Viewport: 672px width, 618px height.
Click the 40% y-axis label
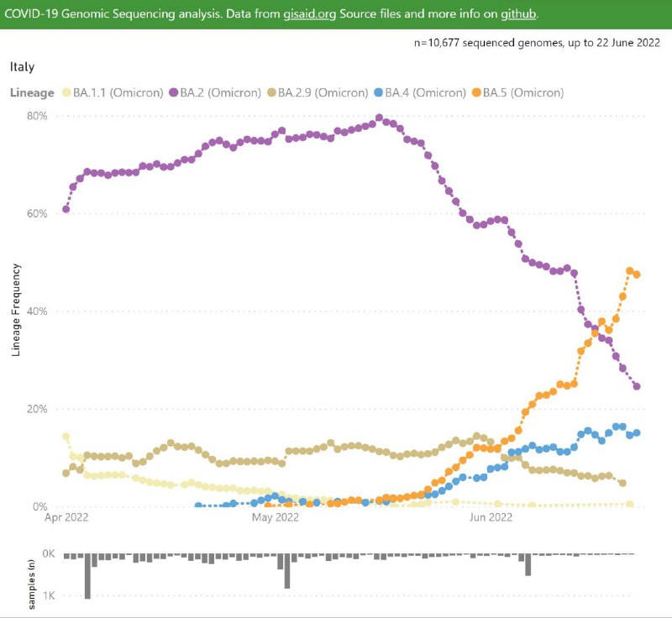click(37, 312)
